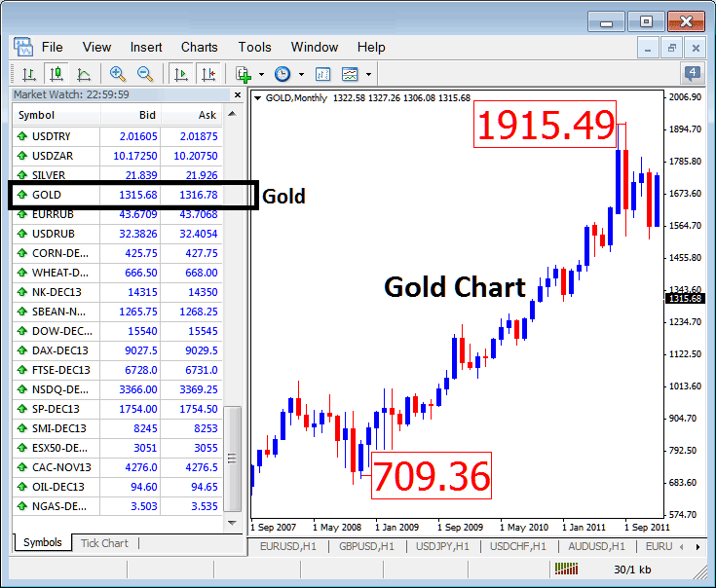716x588 pixels.
Task: Expand the GOLD,Monthly chart title triangle
Action: [257, 98]
